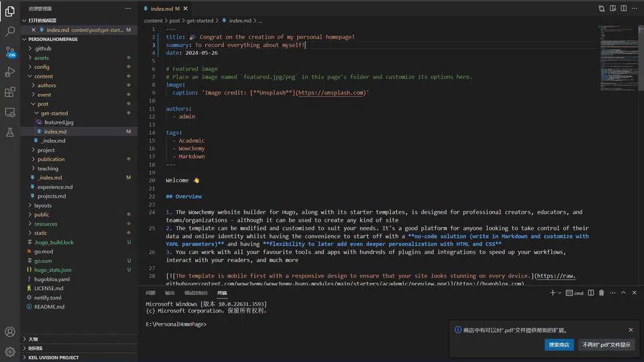Open Source Control view with 236 badge
644x362 pixels.
[x=10, y=52]
